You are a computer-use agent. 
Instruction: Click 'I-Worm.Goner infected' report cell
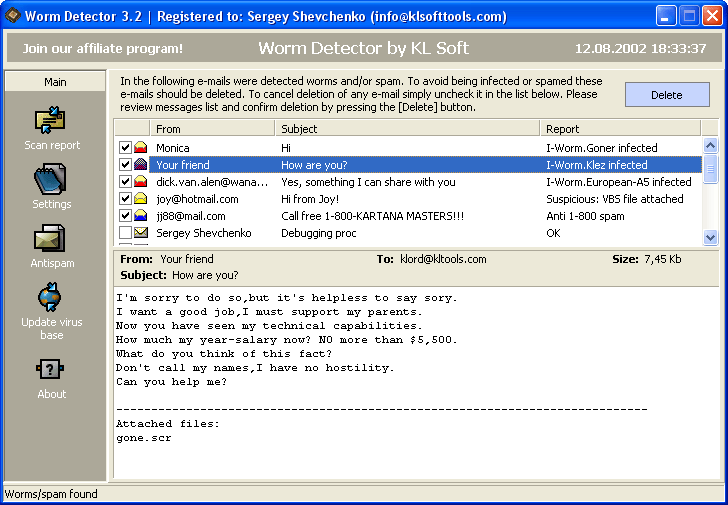[x=602, y=148]
